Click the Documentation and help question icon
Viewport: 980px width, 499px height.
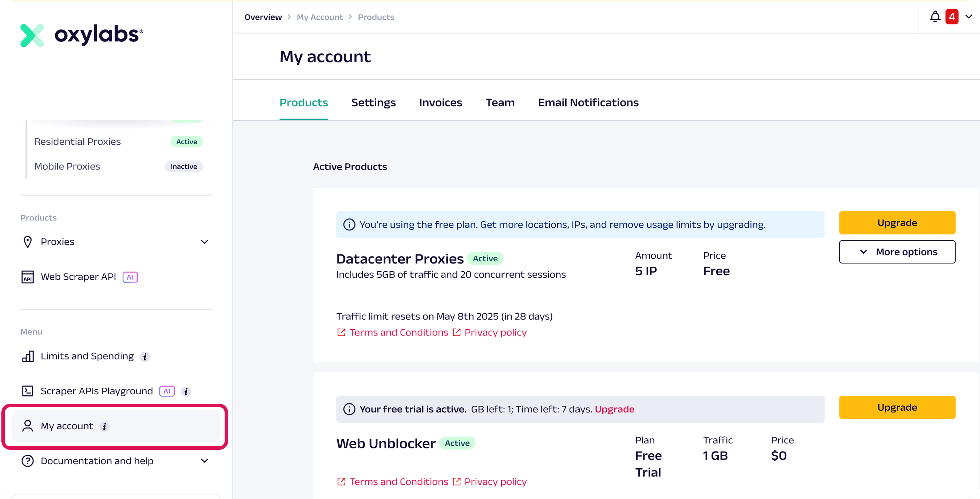click(x=28, y=461)
